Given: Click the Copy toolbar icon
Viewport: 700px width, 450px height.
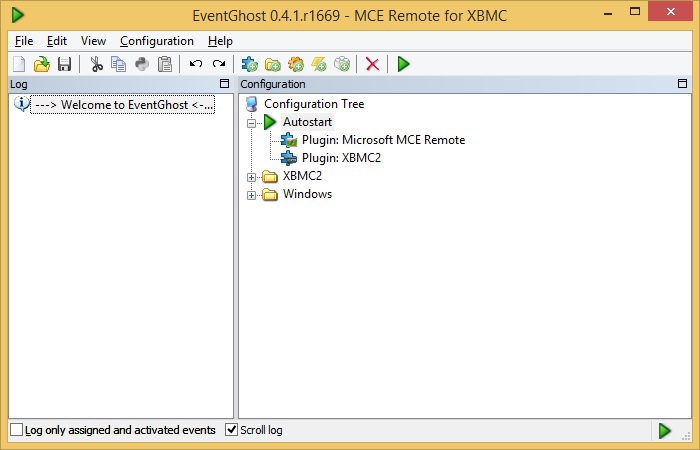Looking at the screenshot, I should coord(118,64).
